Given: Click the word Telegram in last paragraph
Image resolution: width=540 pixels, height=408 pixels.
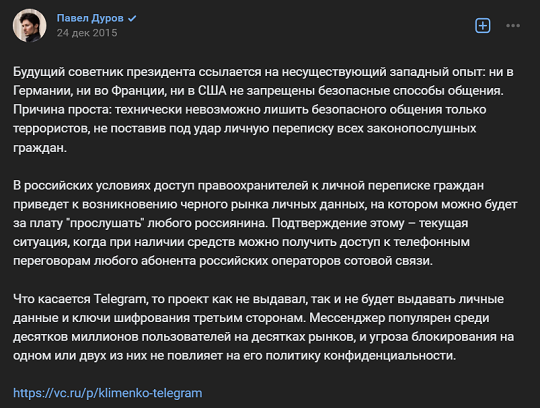Looking at the screenshot, I should [x=120, y=299].
